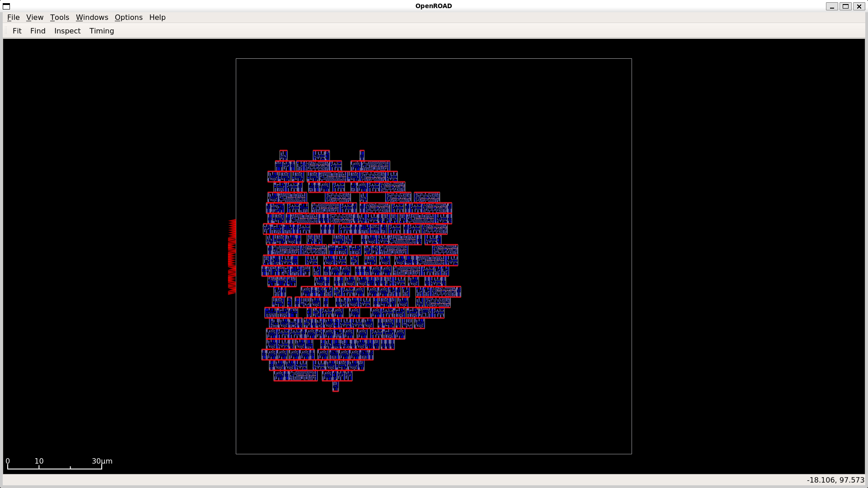
Task: Open the Options menu
Action: point(128,17)
